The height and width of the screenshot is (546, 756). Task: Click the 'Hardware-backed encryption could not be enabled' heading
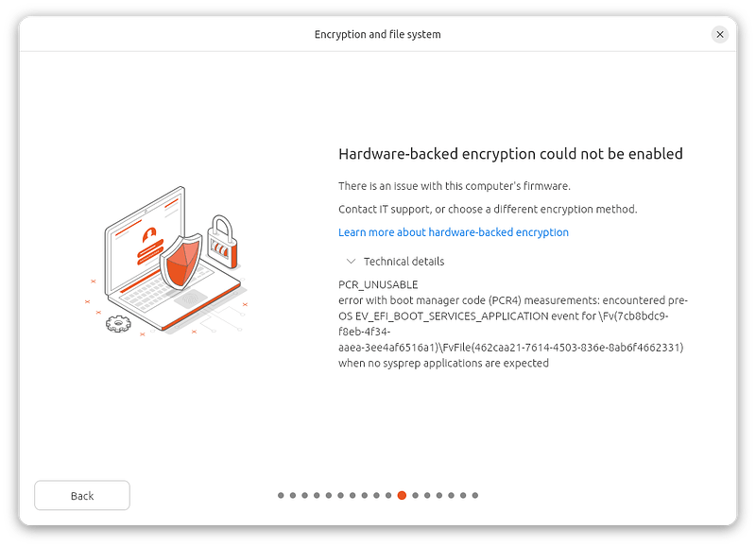pyautogui.click(x=510, y=154)
